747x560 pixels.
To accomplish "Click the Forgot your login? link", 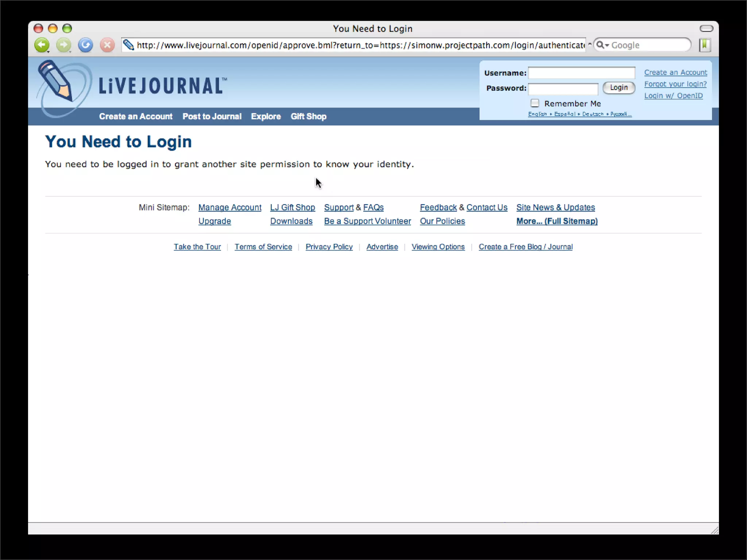I will (675, 84).
